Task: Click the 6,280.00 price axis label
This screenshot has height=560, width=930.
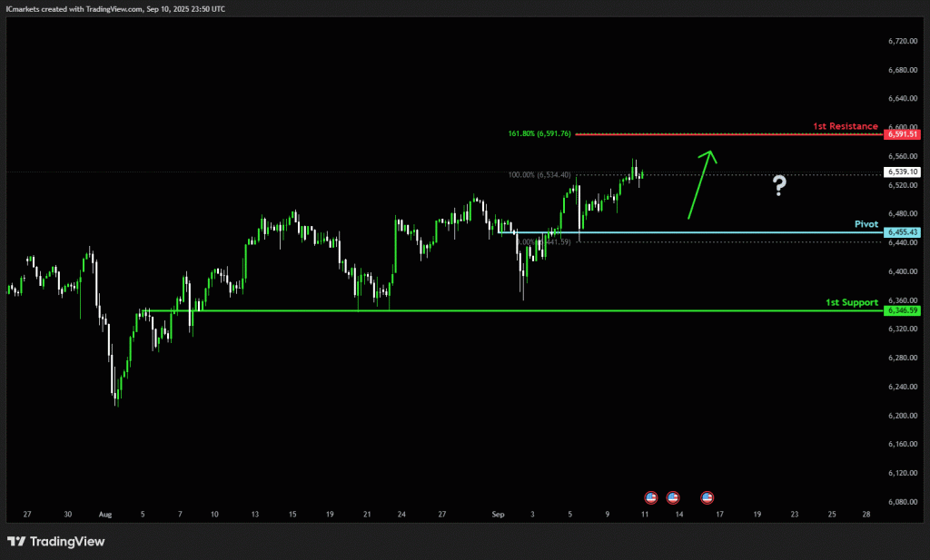Action: [903, 358]
